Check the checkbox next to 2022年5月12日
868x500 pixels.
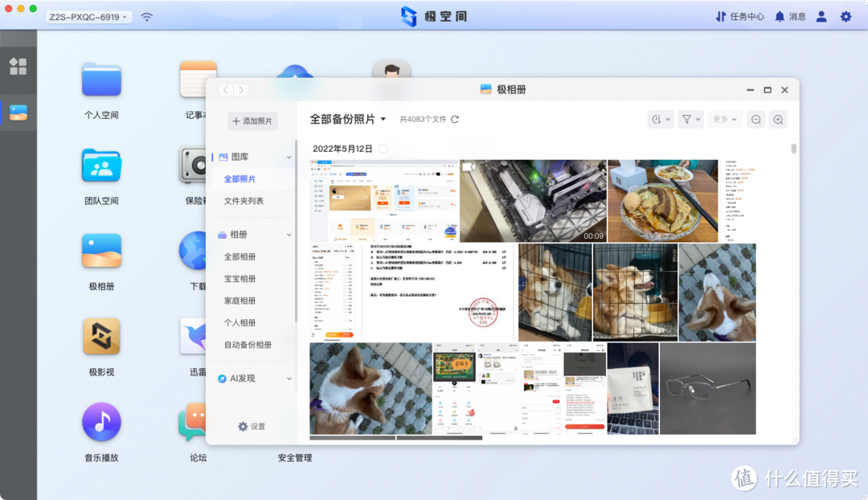pyautogui.click(x=382, y=148)
